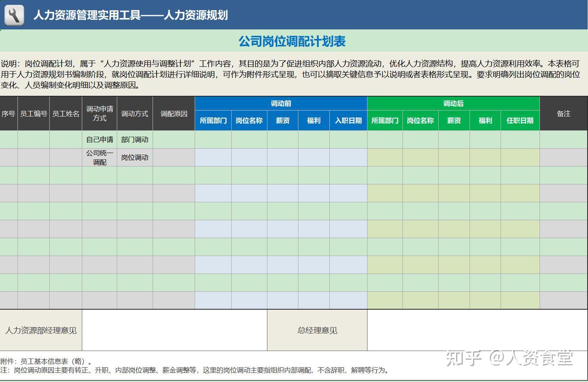This screenshot has height=382, width=588.
Task: Select the title 公司岗位调配计划表
Action: pyautogui.click(x=292, y=41)
